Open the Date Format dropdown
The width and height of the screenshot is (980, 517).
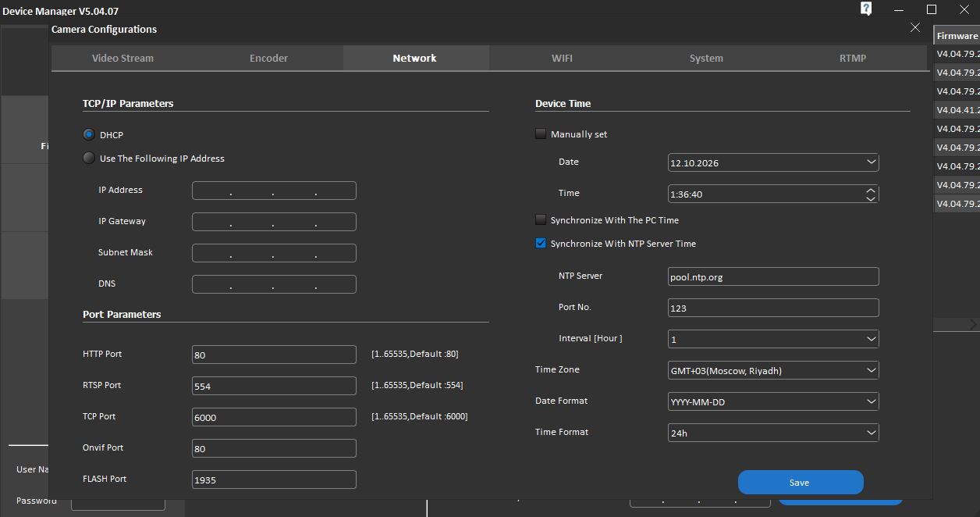[871, 401]
